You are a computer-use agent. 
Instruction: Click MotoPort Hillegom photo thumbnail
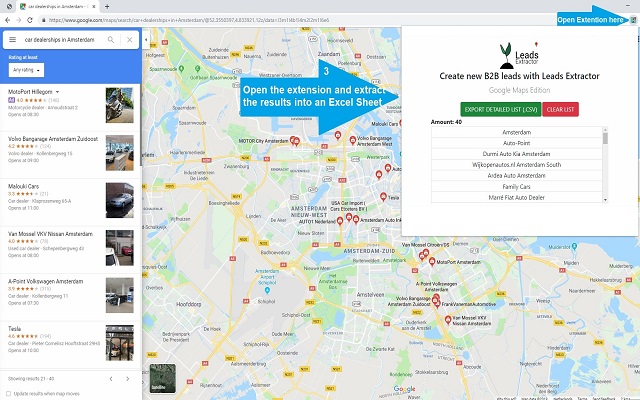pos(120,105)
